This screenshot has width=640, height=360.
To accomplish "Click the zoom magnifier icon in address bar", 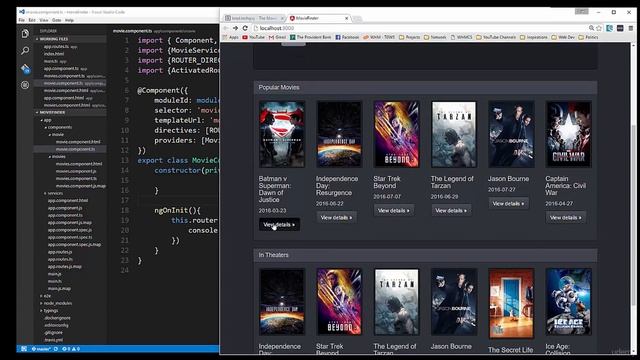I will 591,28.
